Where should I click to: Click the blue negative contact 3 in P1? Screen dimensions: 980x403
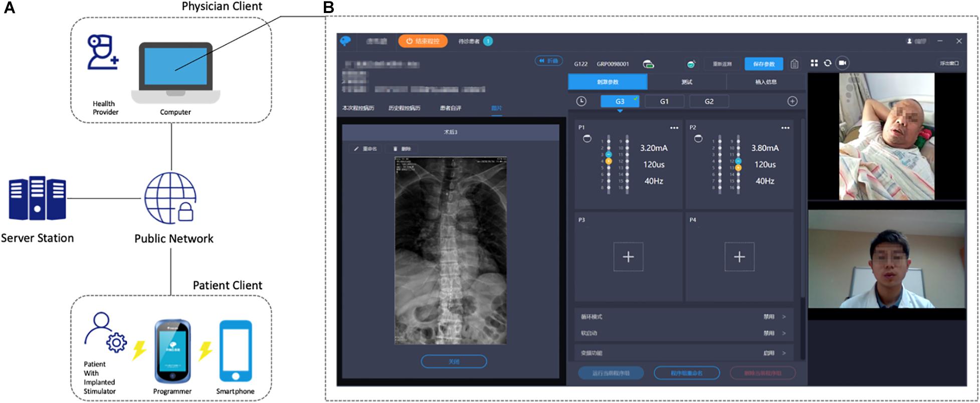(609, 154)
